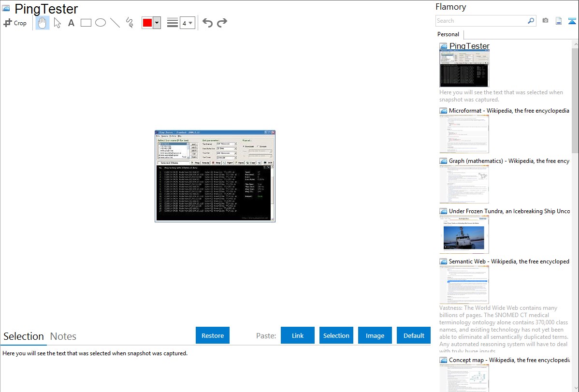Open the Selection tab
579x392 pixels.
click(x=24, y=336)
